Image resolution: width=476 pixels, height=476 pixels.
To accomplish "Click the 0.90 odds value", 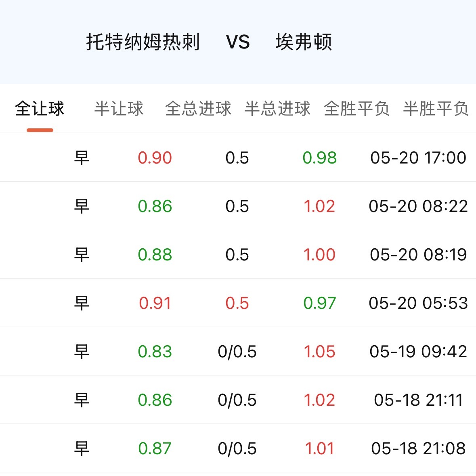I will (155, 158).
